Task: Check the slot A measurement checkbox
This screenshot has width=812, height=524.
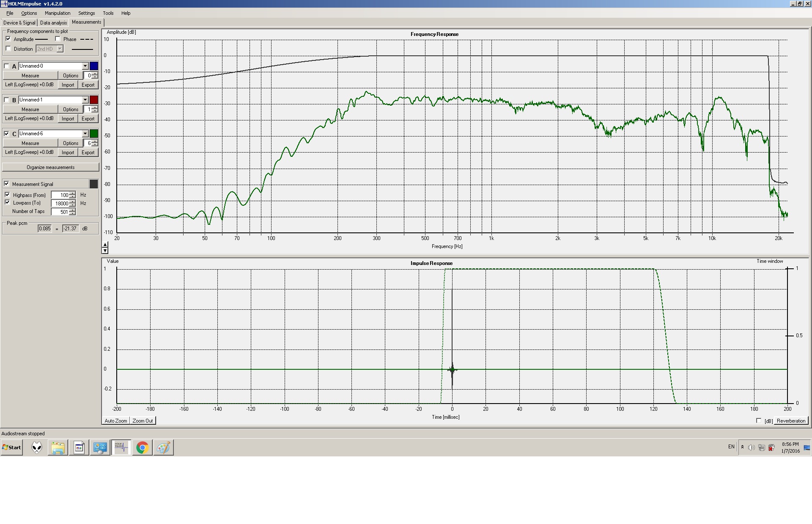Action: 6,66
